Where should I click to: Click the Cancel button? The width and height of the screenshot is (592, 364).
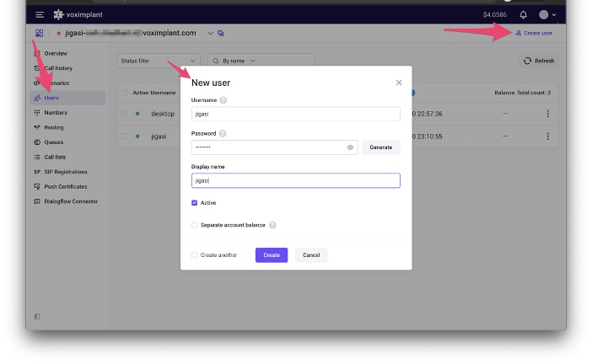pos(311,255)
